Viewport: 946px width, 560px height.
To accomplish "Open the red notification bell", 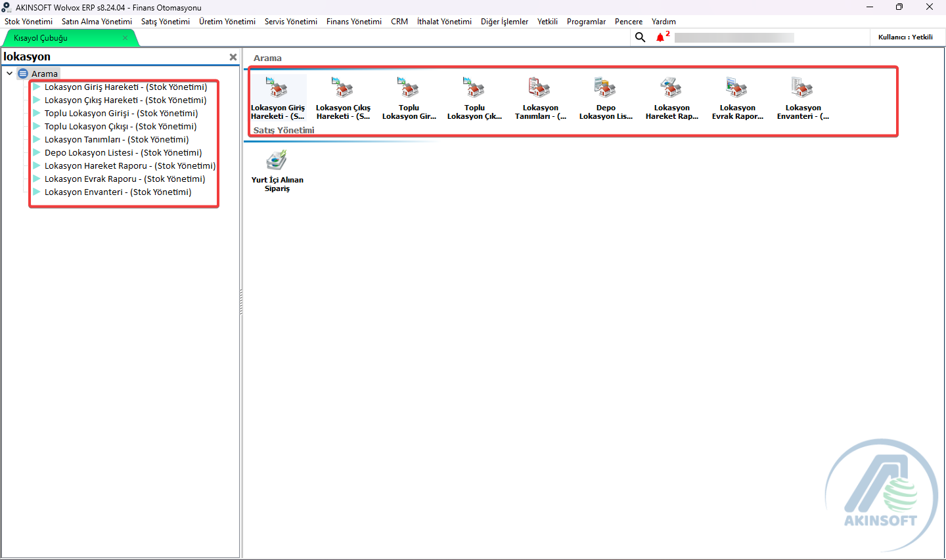I will 660,37.
